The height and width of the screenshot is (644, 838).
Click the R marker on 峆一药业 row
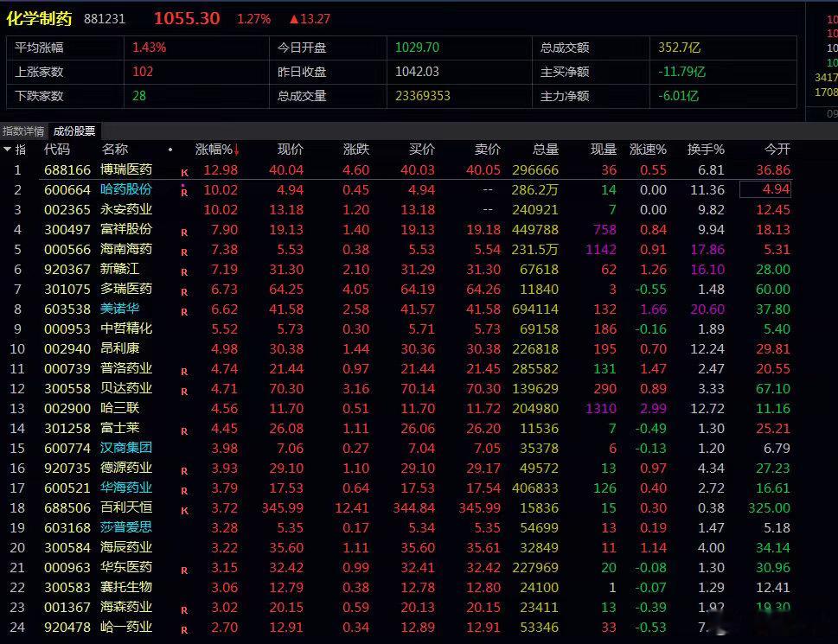[x=184, y=630]
